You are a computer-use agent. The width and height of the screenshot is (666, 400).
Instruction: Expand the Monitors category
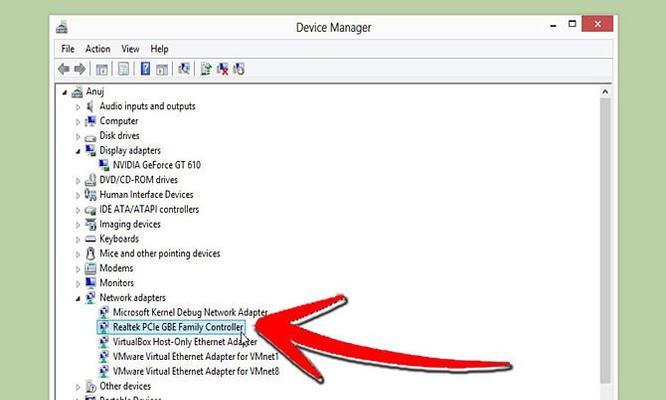[78, 284]
